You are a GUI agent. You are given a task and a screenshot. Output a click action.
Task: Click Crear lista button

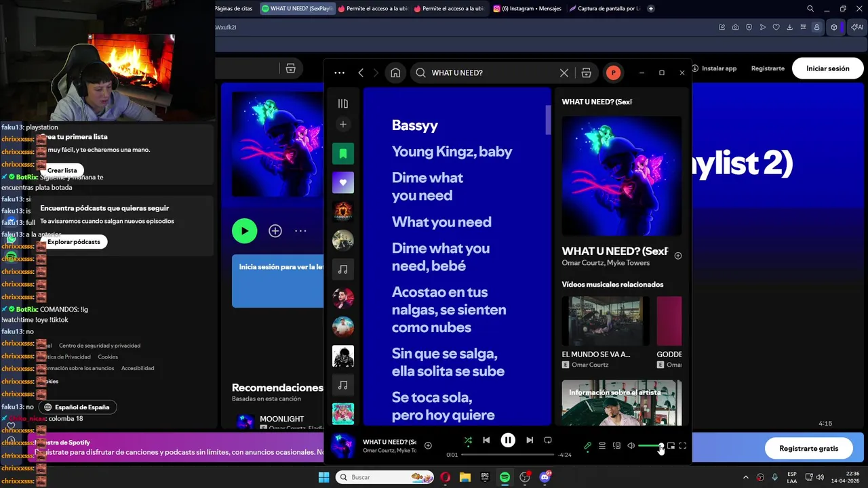point(62,170)
